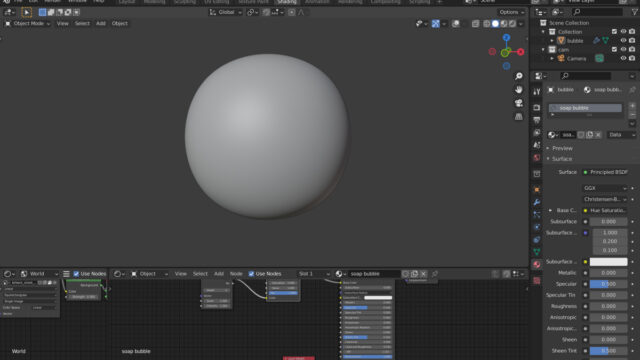Viewport: 640px width, 360px height.
Task: Toggle World Use Nodes checkbox
Action: [x=76, y=274]
